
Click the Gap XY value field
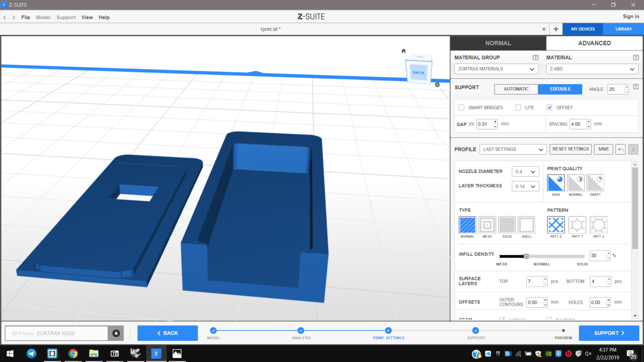point(484,124)
